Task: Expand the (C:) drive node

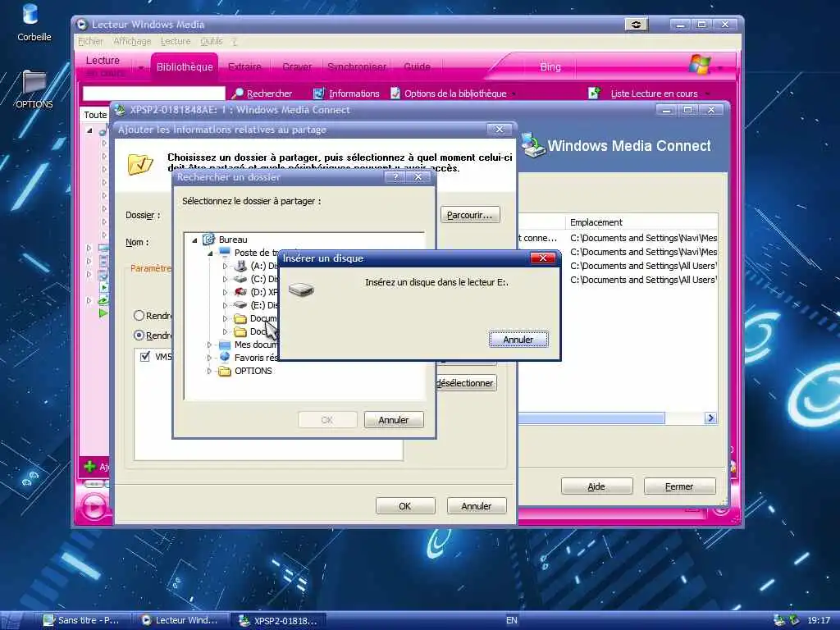Action: 225,279
